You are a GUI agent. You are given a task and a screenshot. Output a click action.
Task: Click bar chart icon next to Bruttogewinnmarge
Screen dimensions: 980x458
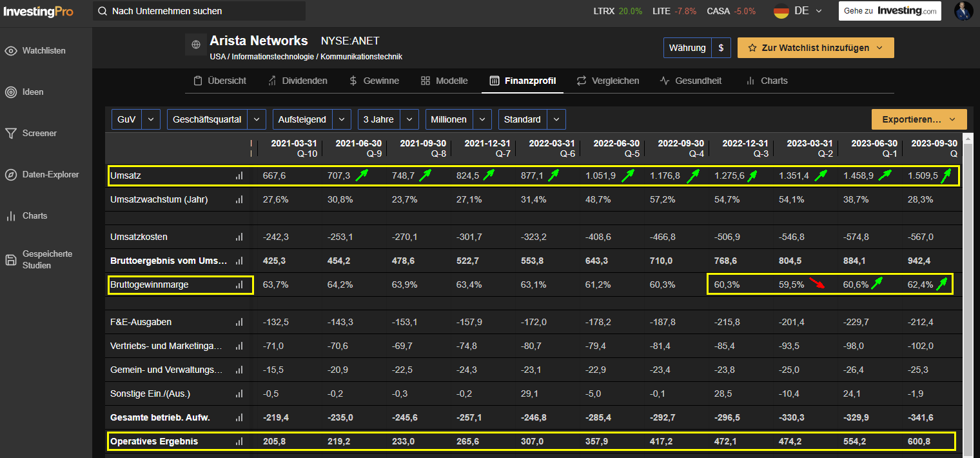click(240, 284)
